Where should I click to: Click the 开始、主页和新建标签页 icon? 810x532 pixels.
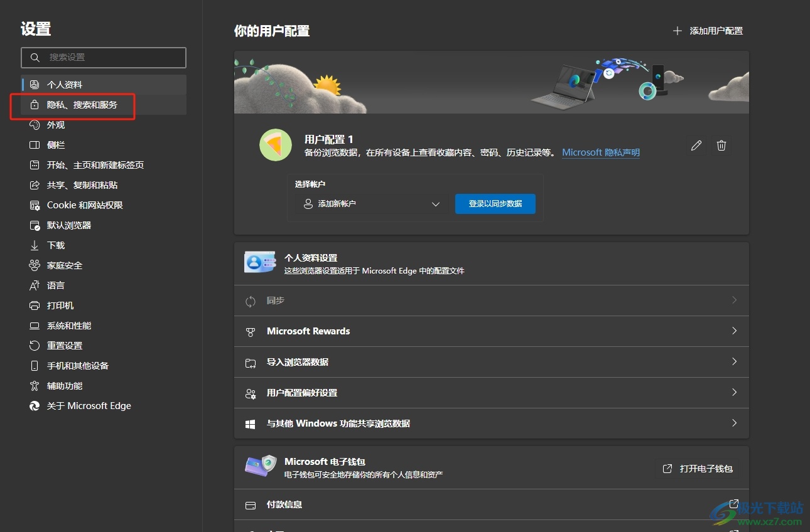click(x=35, y=165)
